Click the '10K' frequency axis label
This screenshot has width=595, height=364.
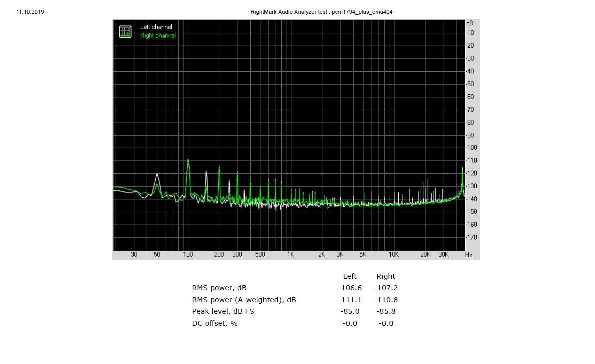pyautogui.click(x=394, y=255)
